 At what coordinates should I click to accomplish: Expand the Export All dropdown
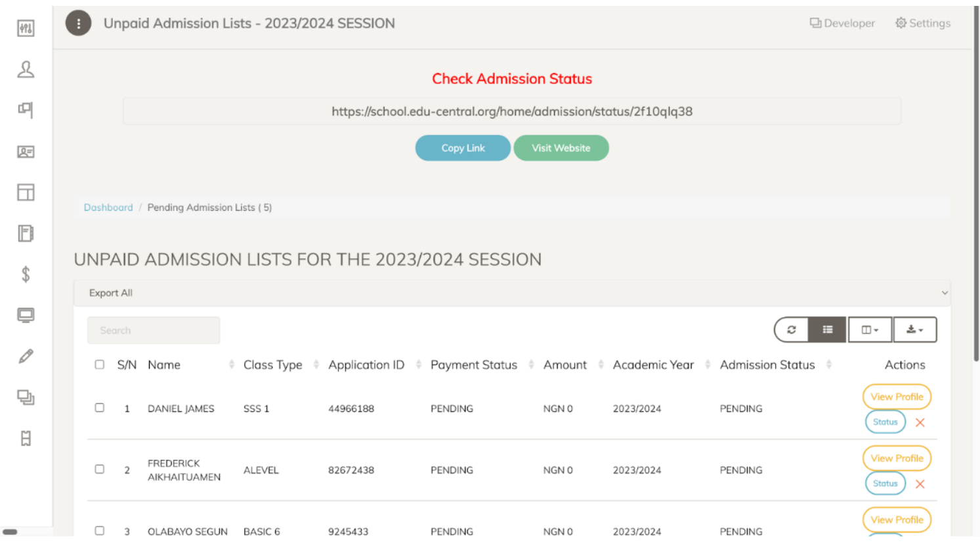[x=511, y=293]
